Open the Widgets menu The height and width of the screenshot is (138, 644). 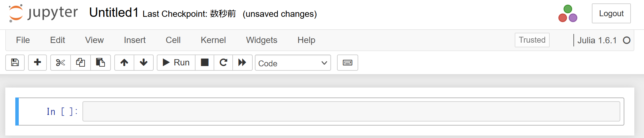261,40
